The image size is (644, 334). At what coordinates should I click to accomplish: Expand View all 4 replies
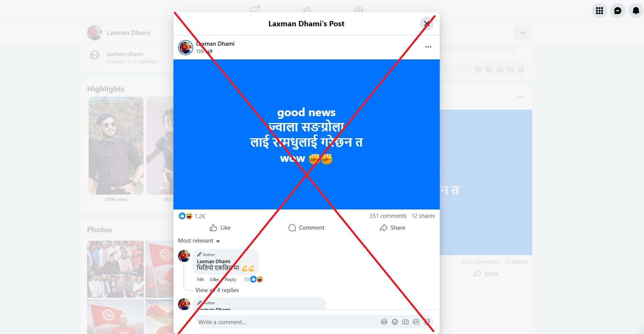click(x=217, y=290)
